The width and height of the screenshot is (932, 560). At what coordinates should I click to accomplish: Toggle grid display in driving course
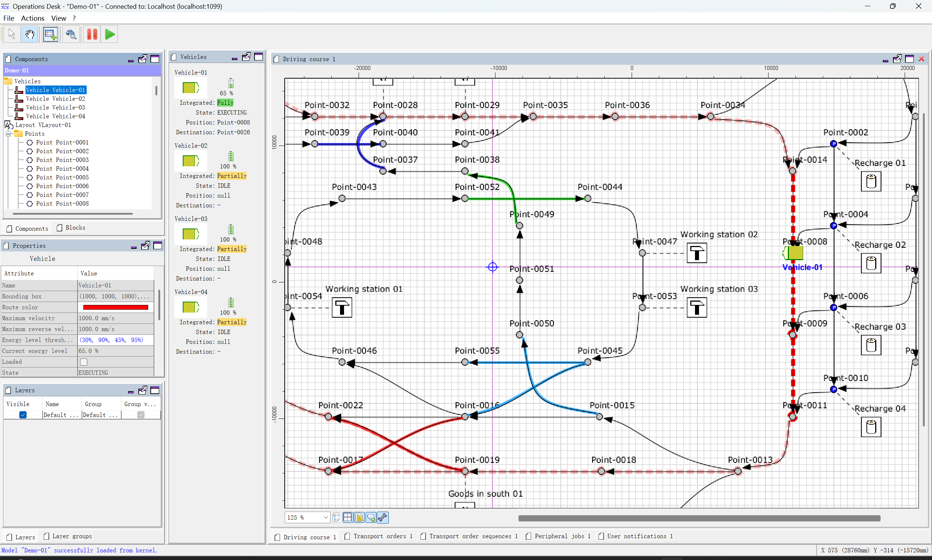(x=348, y=517)
